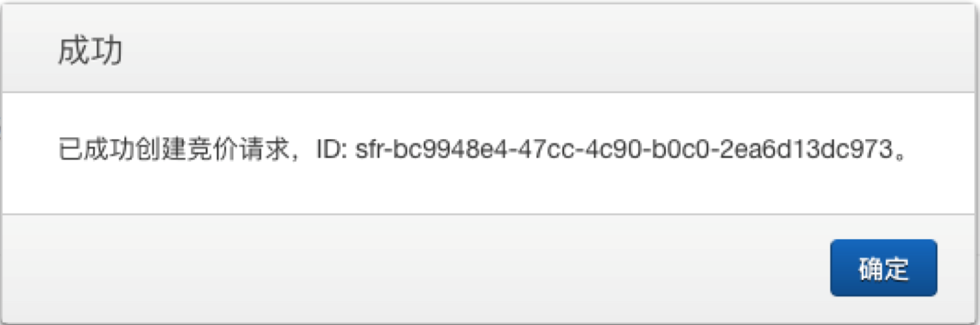The image size is (980, 325).
Task: Click the 已成功创建竞价请求 message text
Action: [x=173, y=149]
